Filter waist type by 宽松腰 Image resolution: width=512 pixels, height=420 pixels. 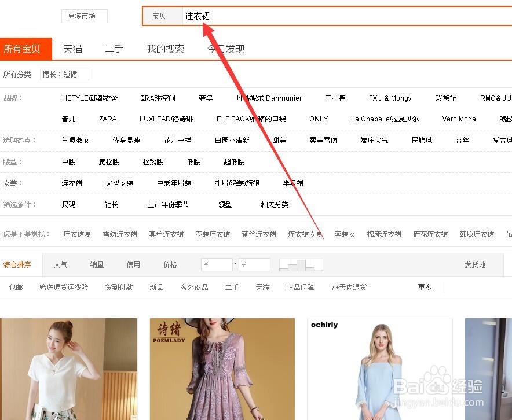click(x=109, y=162)
